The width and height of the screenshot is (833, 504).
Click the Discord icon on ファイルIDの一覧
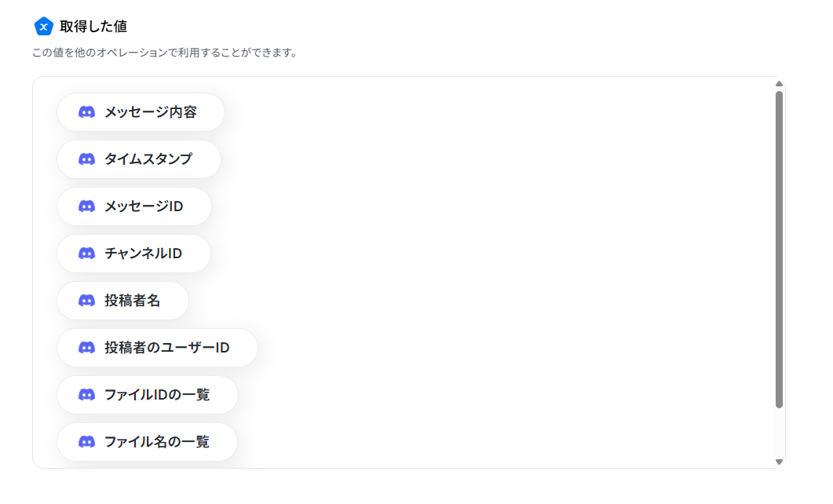[x=86, y=395]
